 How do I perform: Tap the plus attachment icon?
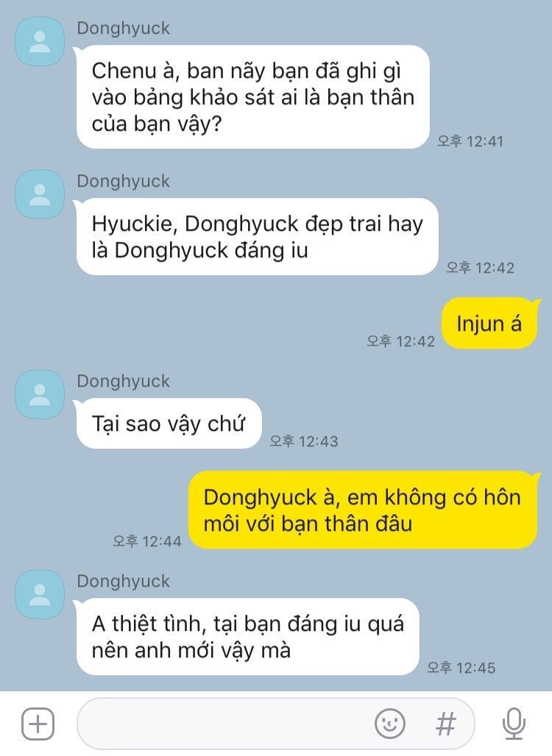[38, 724]
